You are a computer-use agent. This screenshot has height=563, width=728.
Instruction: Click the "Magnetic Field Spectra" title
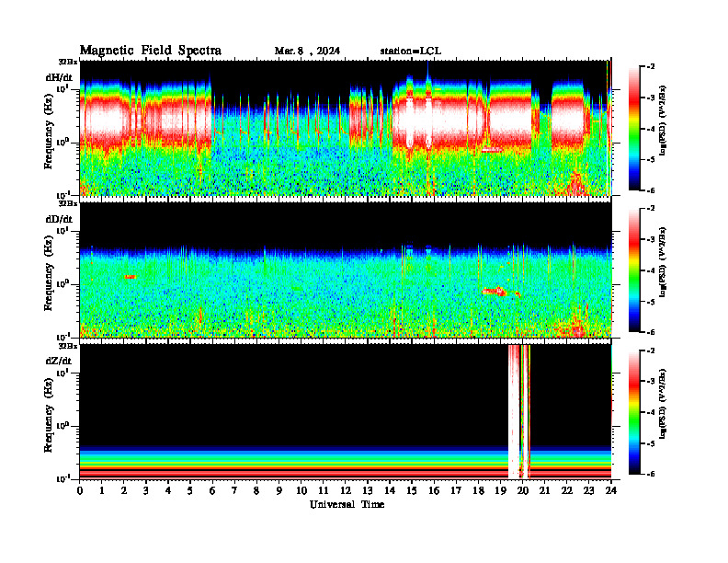coord(151,51)
